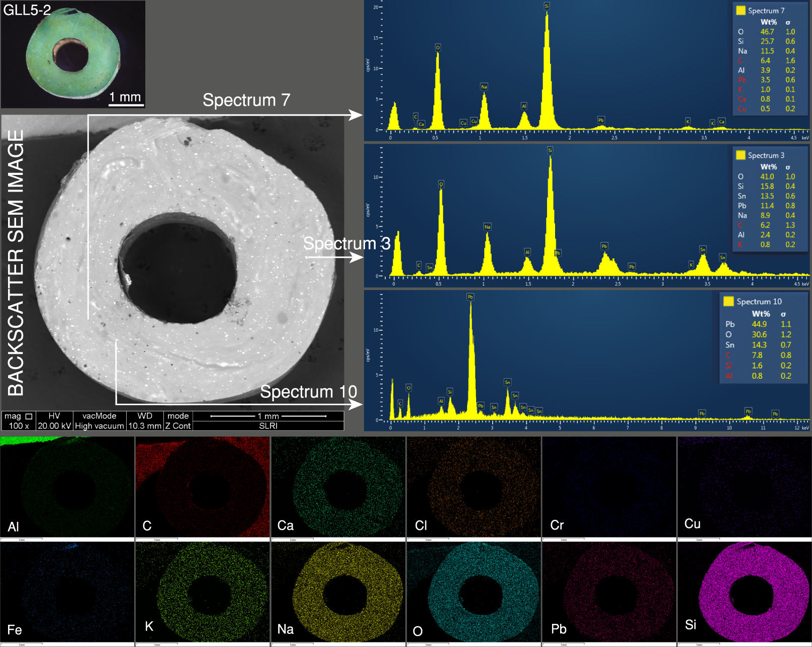Click the small square beside mag
The height and width of the screenshot is (647, 812).
(29, 416)
